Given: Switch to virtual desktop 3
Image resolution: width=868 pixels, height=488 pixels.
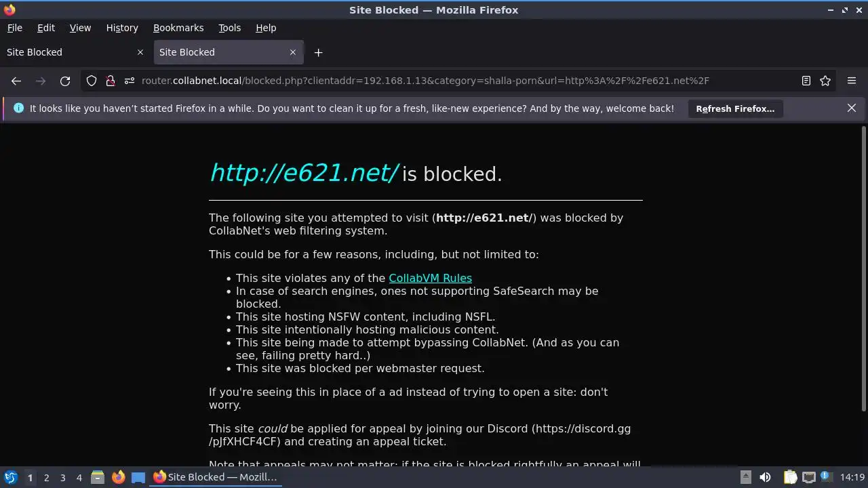Looking at the screenshot, I should pyautogui.click(x=62, y=477).
